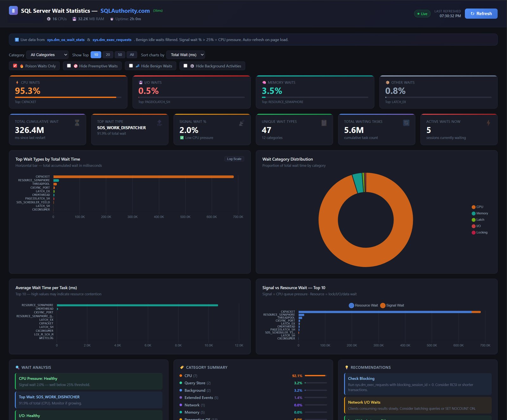The image size is (507, 420).
Task: Open the Sort charts by dropdown
Action: tap(185, 55)
